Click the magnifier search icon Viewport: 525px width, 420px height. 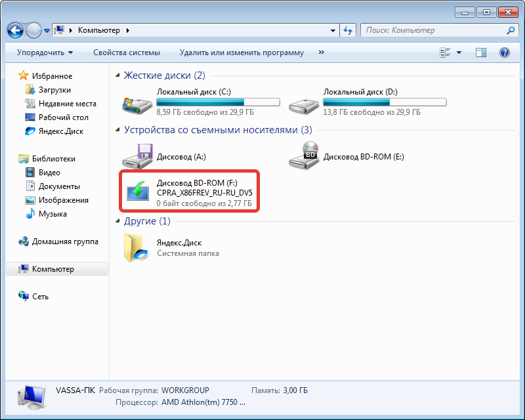pos(511,30)
